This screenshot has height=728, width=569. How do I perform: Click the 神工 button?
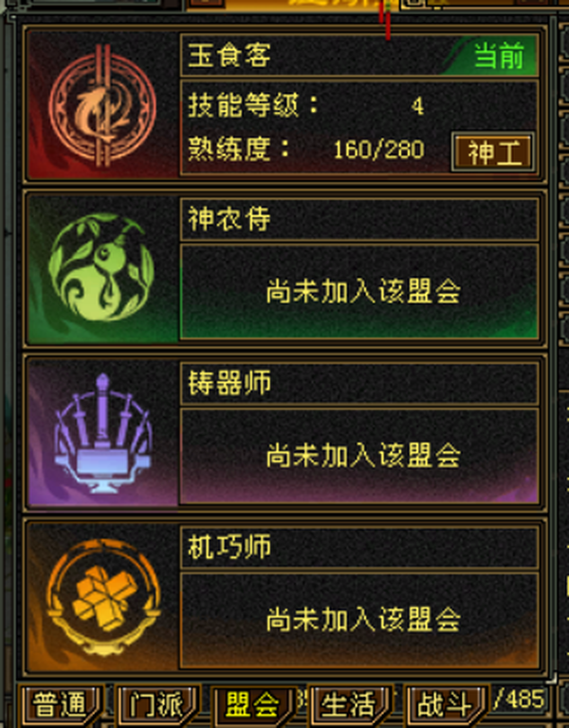(x=493, y=153)
